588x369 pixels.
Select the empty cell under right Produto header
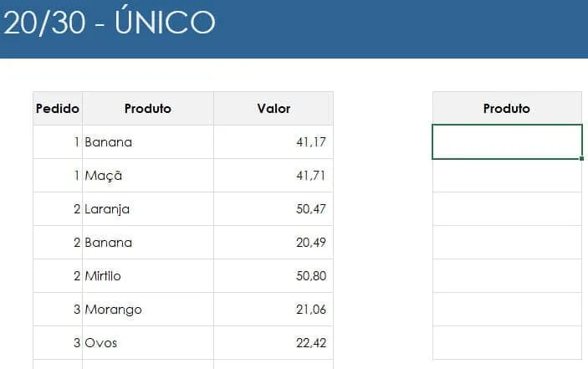pyautogui.click(x=507, y=141)
